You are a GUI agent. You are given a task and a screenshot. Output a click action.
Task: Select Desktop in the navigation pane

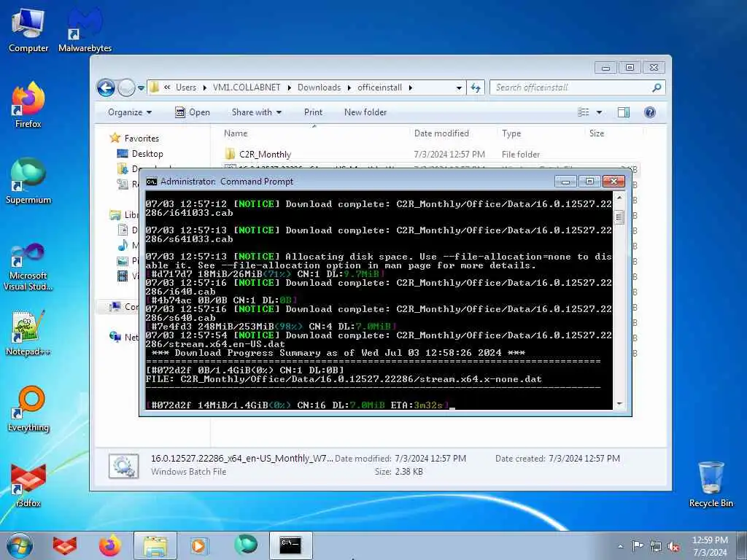point(147,154)
